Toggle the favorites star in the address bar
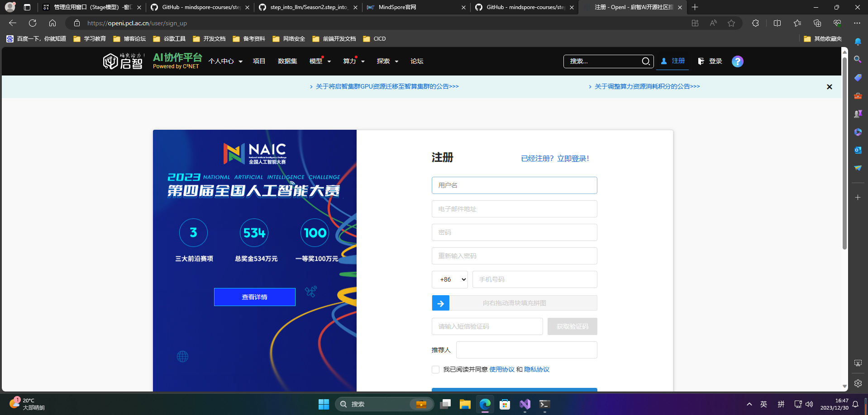The height and width of the screenshot is (415, 868). 731,23
